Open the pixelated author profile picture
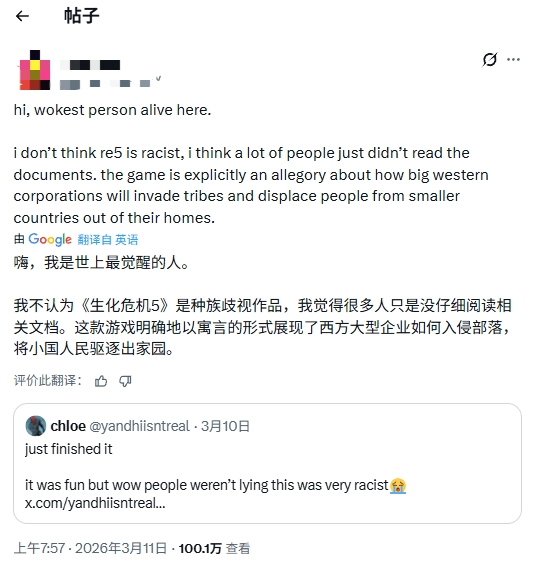The image size is (536, 571). tap(35, 70)
